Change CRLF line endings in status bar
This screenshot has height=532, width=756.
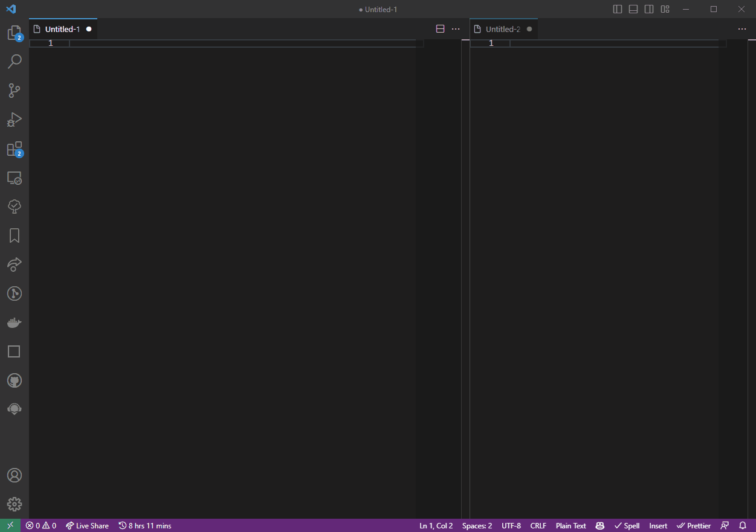[x=537, y=525]
